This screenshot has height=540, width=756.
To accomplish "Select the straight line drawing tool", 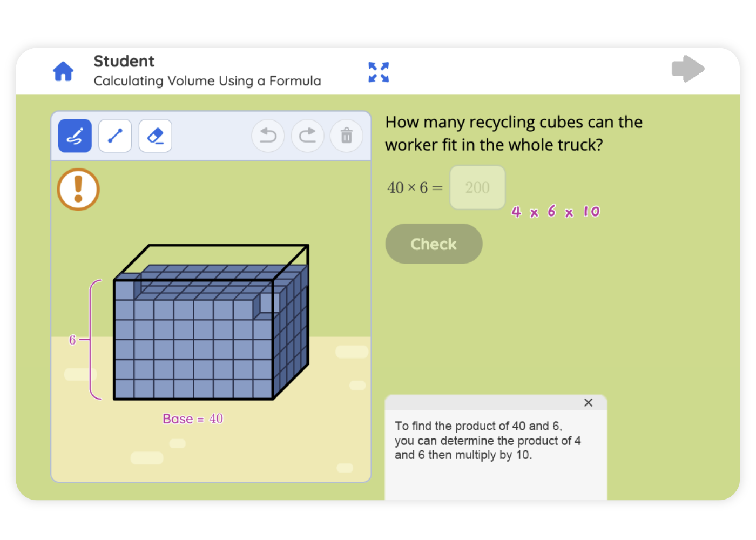I will click(115, 136).
